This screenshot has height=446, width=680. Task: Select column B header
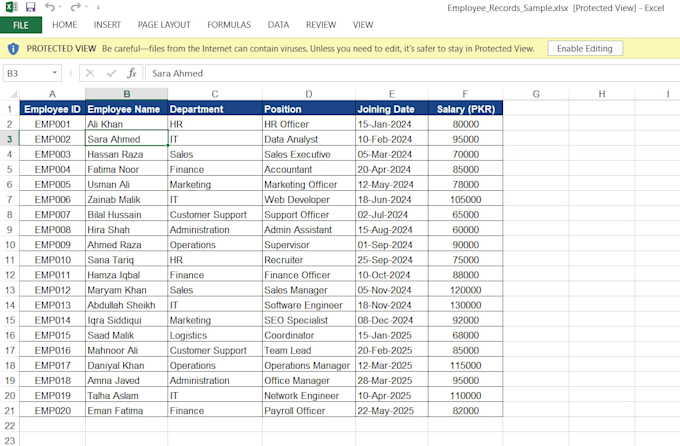[x=127, y=94]
